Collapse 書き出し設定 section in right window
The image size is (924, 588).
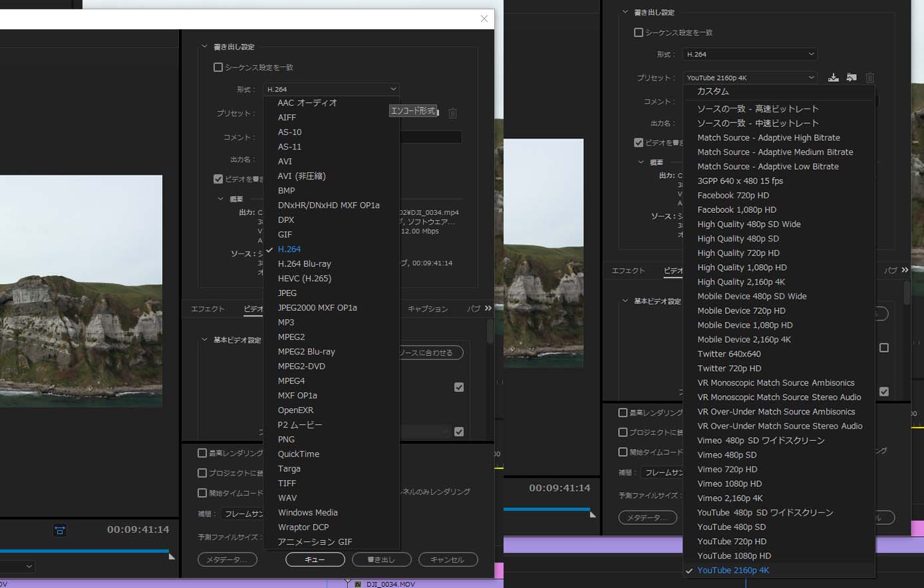(x=625, y=12)
